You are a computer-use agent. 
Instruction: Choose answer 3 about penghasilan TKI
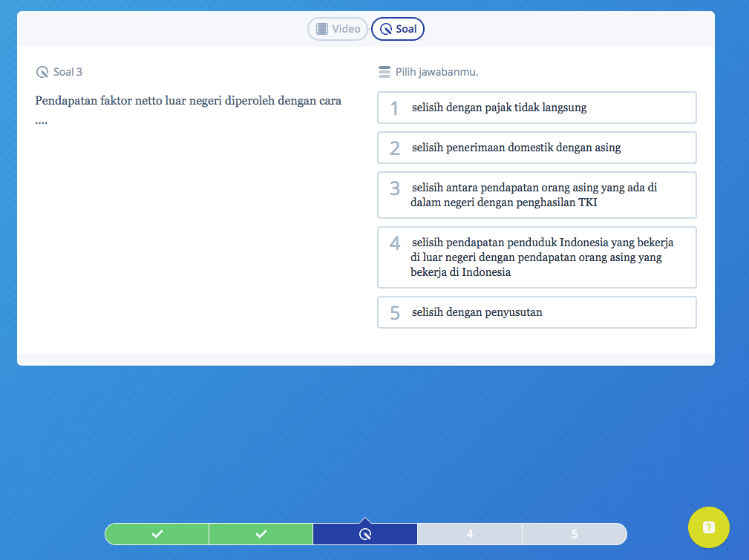tap(536, 194)
